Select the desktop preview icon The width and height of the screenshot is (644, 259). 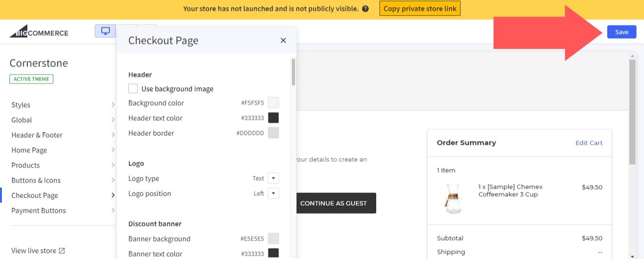point(106,31)
